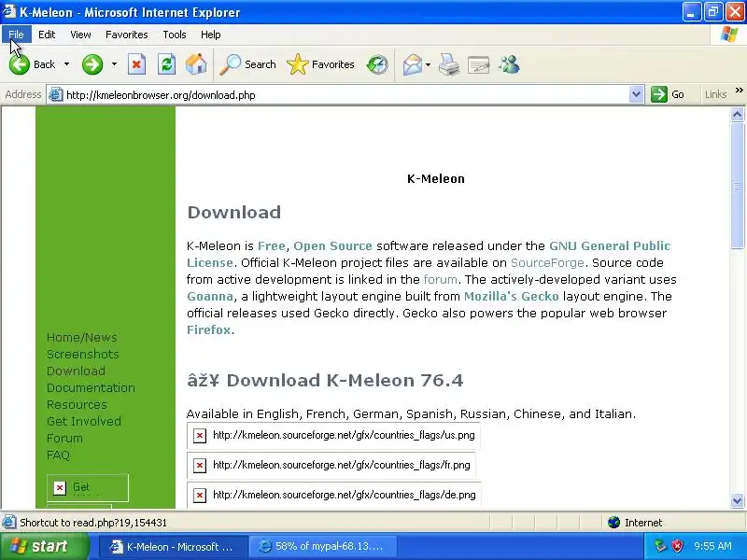The height and width of the screenshot is (560, 747).
Task: Open the Search pane magnifier button
Action: click(248, 64)
